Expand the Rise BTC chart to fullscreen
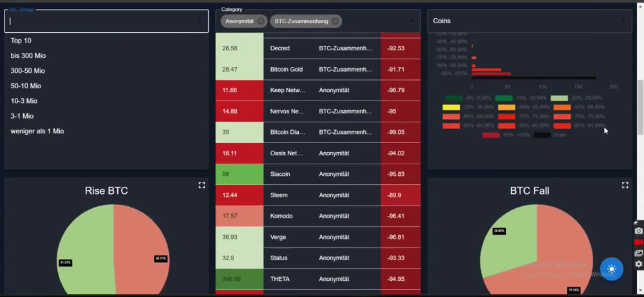Viewport: 644px width, 297px height. pos(202,186)
